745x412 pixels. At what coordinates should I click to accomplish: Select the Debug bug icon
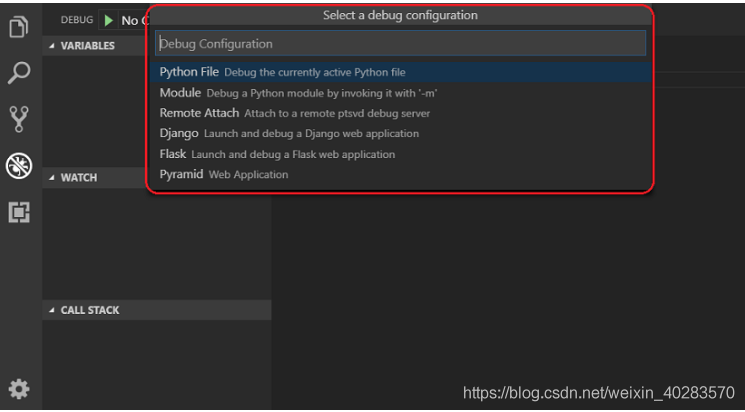19,165
